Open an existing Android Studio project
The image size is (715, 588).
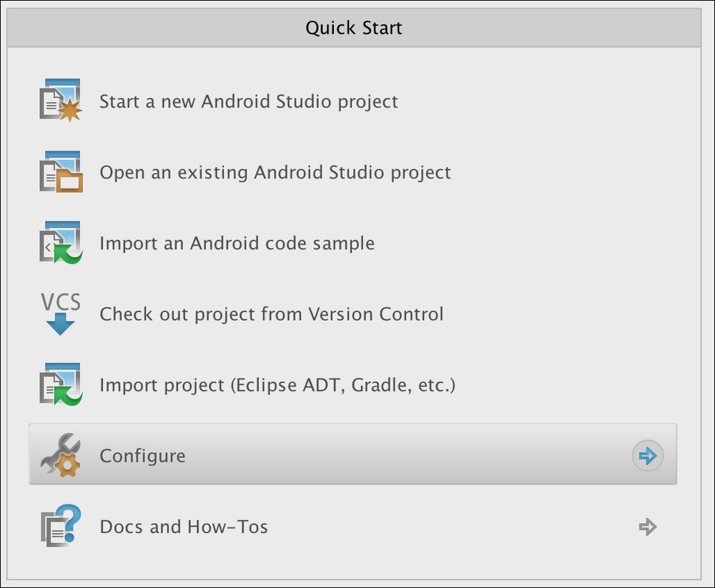click(275, 172)
